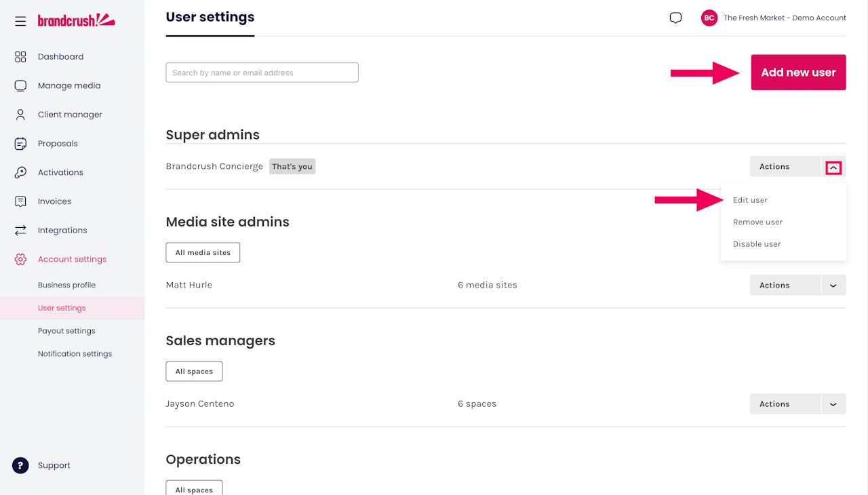Screen dimensions: 868x495
Task: Select Edit user from the dropdown menu
Action: click(750, 200)
